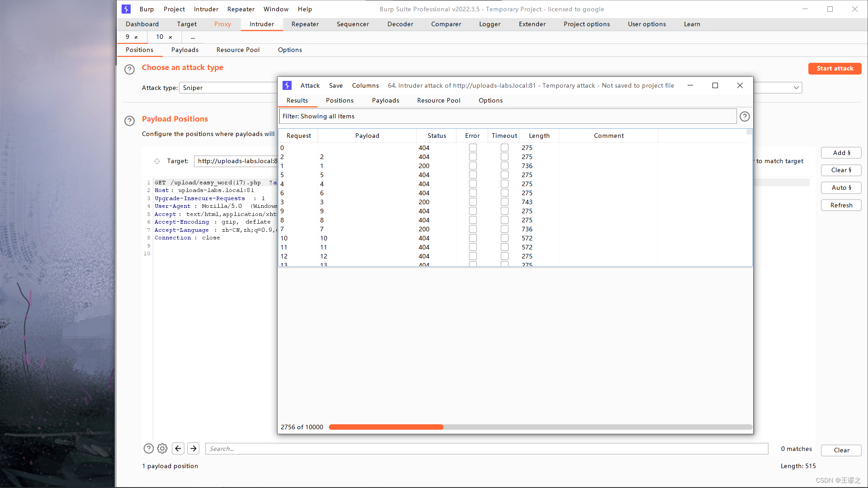Viewport: 868px width, 488px height.
Task: Go to previous search match arrow
Action: click(x=178, y=448)
